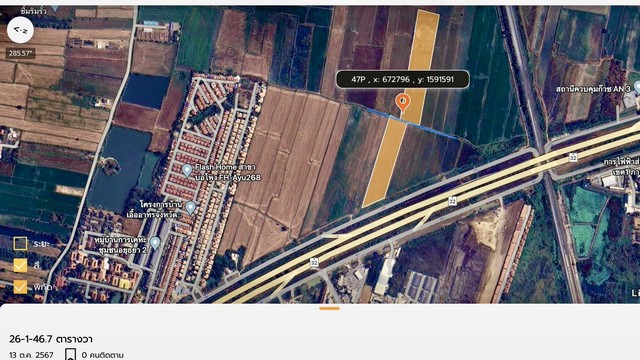Image resolution: width=640 pixels, height=360 pixels.
Task: Click the 13 ต.ค. 2567 date label
Action: [31, 355]
